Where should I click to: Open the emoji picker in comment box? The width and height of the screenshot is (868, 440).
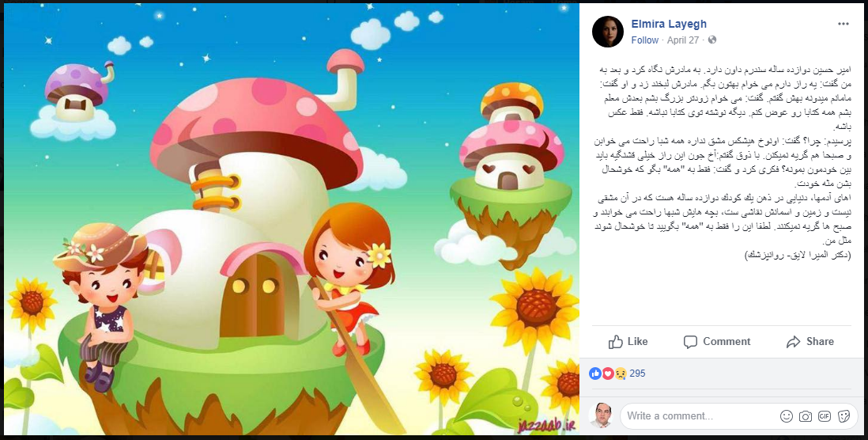click(786, 416)
